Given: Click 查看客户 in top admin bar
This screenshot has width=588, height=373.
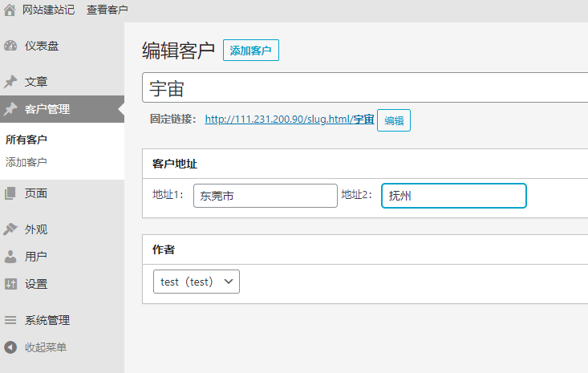Looking at the screenshot, I should point(107,10).
